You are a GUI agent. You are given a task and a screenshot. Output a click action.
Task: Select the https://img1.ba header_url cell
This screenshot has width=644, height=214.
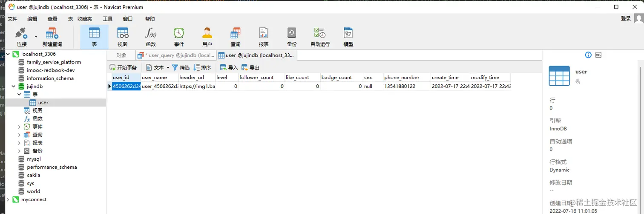click(x=197, y=87)
